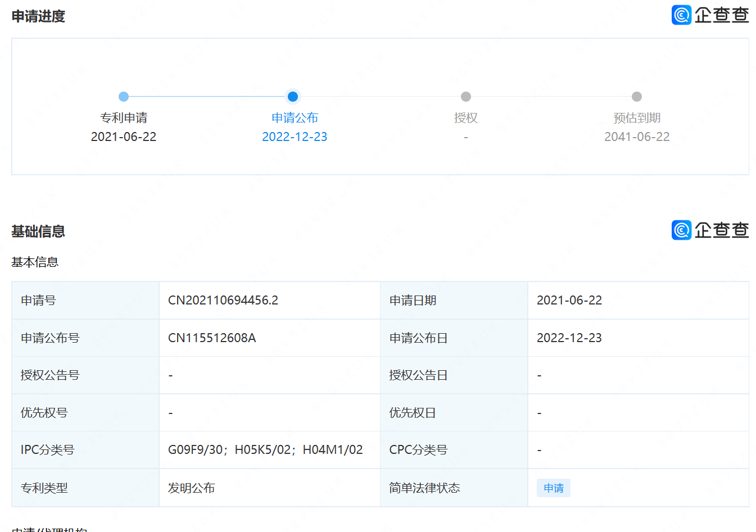This screenshot has width=756, height=532.
Task: Click the 优先权日 label cell
Action: tap(454, 413)
